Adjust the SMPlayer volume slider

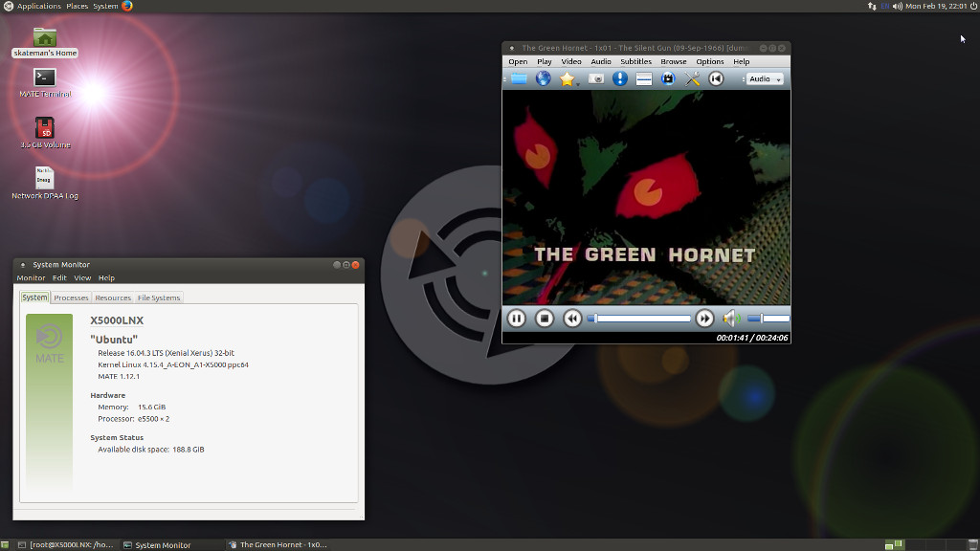[768, 319]
